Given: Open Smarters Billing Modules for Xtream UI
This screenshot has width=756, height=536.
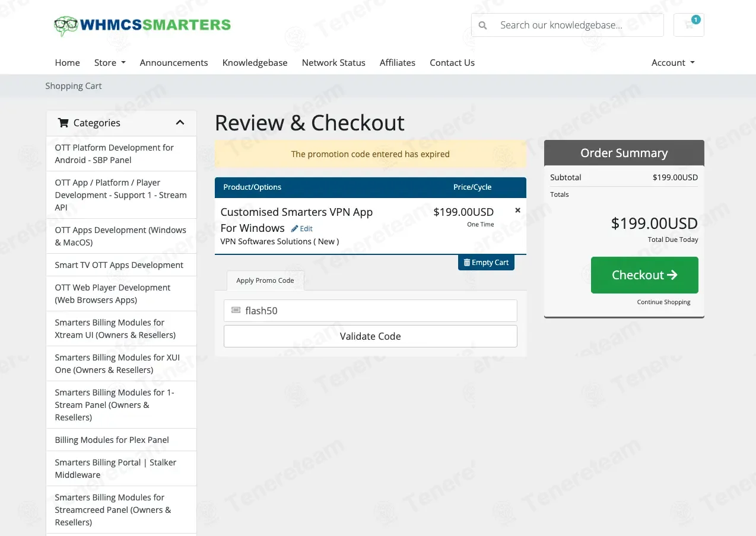Looking at the screenshot, I should [121, 328].
